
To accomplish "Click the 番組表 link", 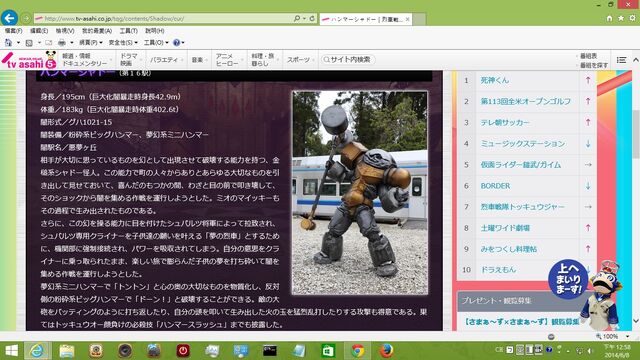I will (x=588, y=56).
